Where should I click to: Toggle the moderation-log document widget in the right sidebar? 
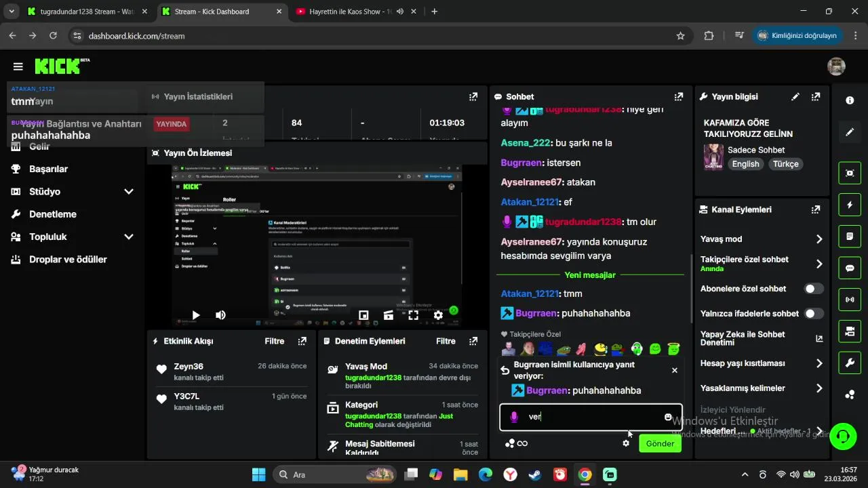coord(850,237)
